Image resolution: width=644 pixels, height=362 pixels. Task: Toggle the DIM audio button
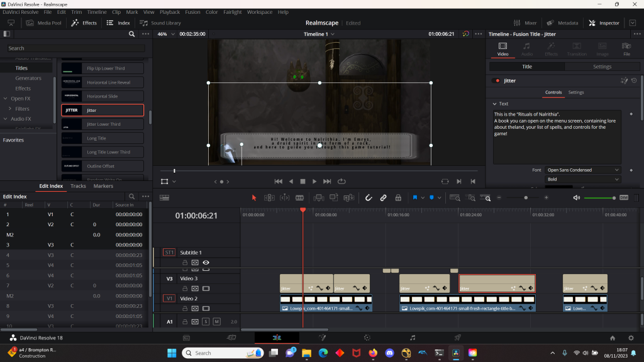(x=624, y=198)
